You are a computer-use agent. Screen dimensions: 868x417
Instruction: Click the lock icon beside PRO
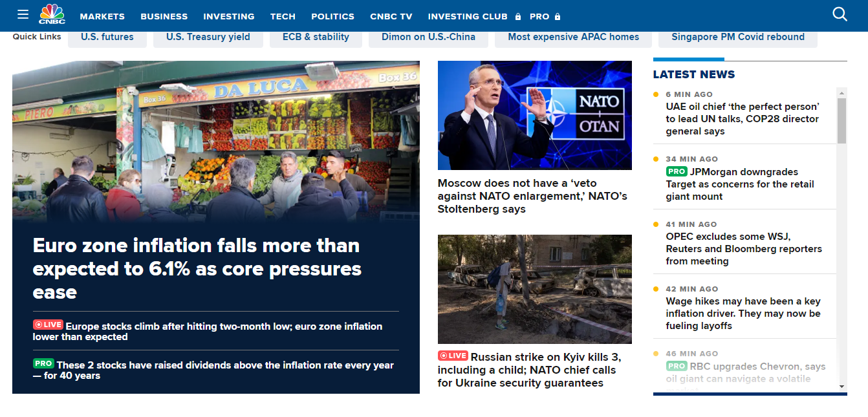click(558, 17)
